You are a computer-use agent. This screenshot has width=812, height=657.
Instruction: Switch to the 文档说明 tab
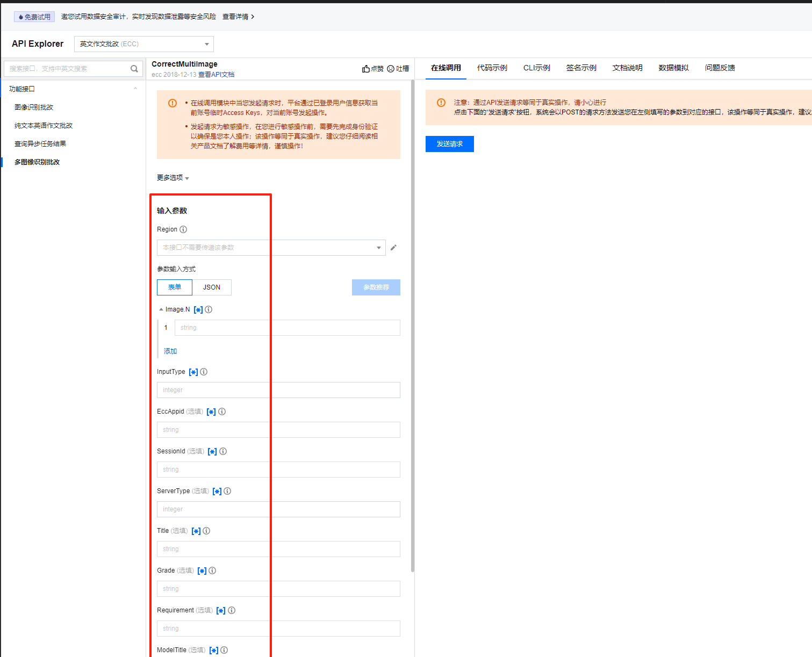pyautogui.click(x=628, y=68)
